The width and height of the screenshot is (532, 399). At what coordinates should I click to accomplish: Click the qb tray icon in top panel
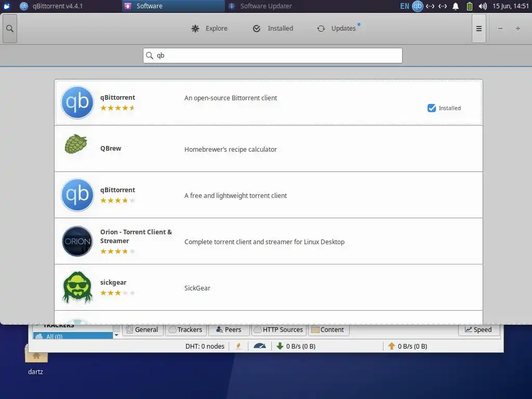point(417,6)
